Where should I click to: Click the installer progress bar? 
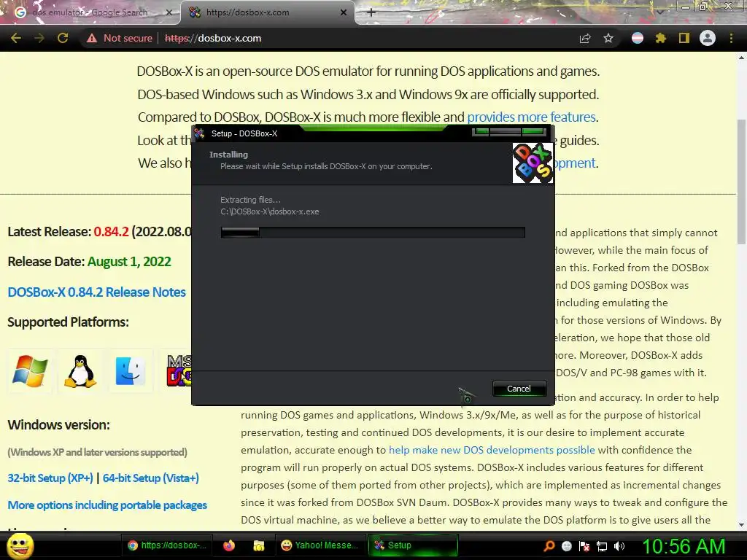373,233
